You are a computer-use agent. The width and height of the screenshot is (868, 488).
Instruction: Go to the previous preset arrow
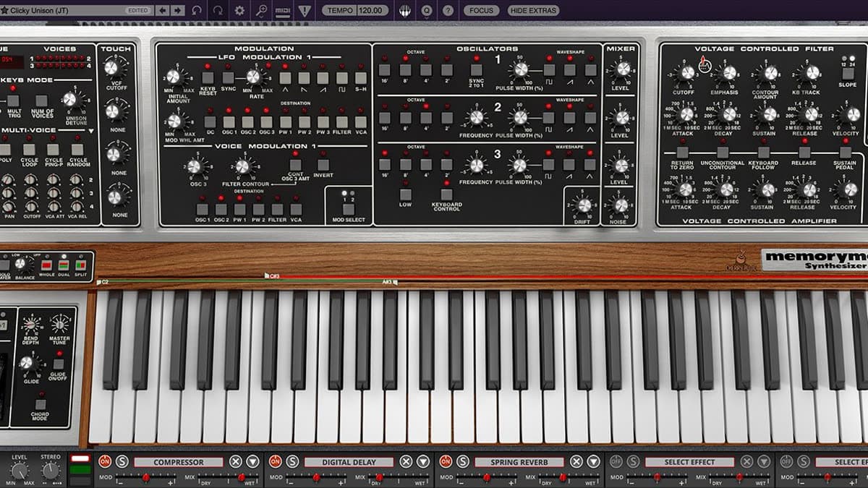click(x=163, y=11)
